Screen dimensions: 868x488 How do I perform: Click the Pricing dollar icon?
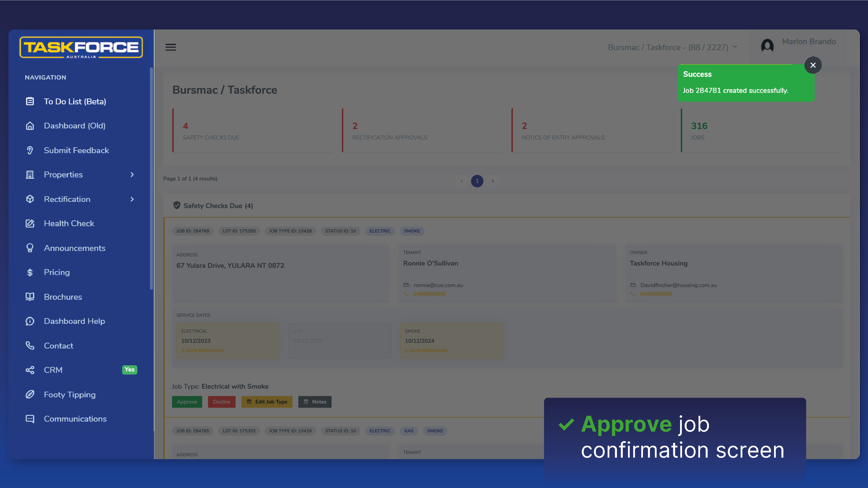(30, 272)
